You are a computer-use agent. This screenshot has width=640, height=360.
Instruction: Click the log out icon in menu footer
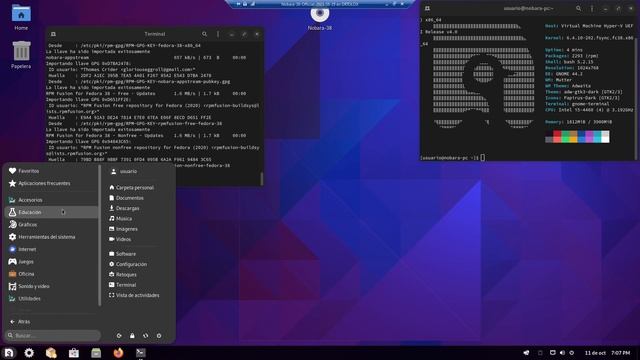click(119, 336)
